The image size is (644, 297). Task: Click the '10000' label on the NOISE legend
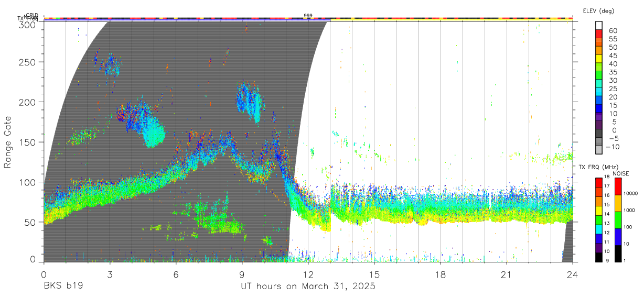click(x=631, y=194)
